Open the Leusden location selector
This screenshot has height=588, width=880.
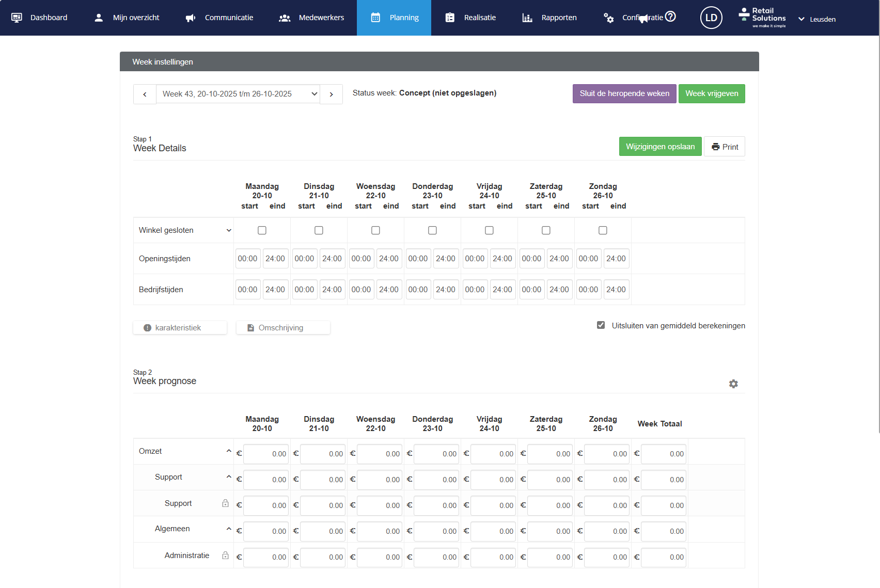tap(817, 19)
